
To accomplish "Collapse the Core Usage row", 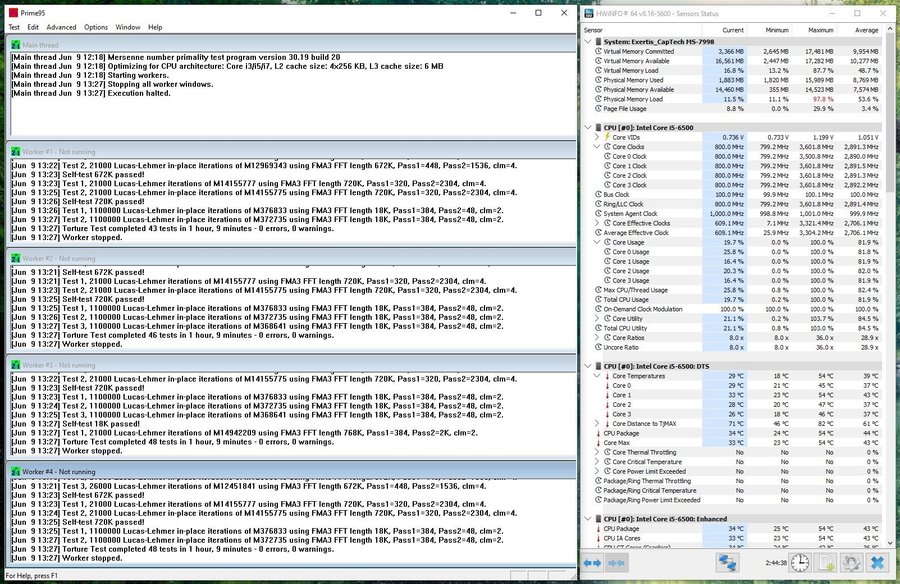I will [x=597, y=242].
